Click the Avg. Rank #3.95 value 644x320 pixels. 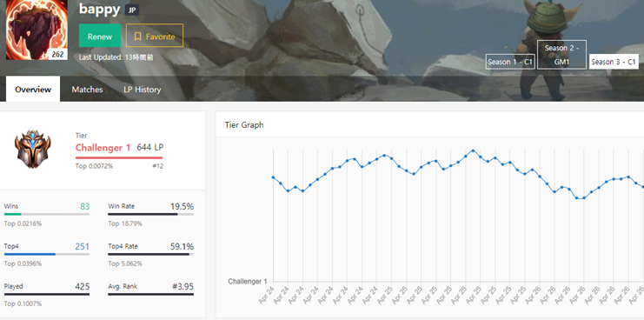(x=183, y=286)
